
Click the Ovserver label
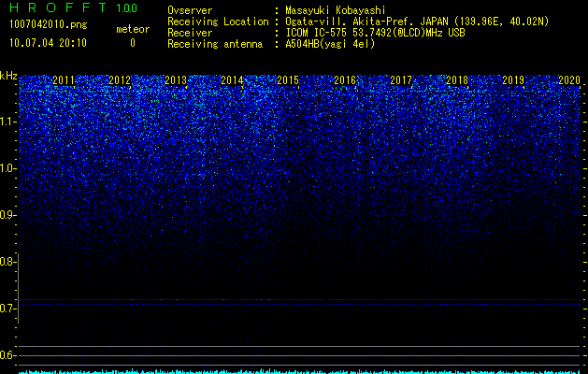click(190, 10)
